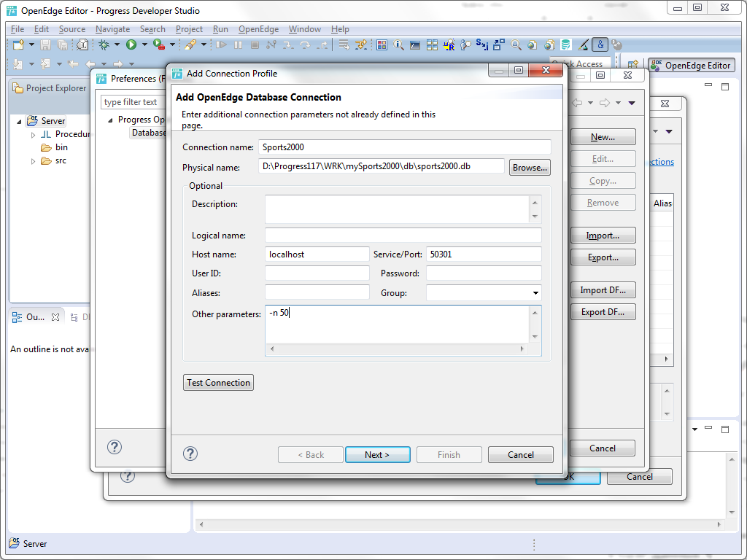Click the Password input field
Image resolution: width=747 pixels, height=560 pixels.
click(484, 273)
